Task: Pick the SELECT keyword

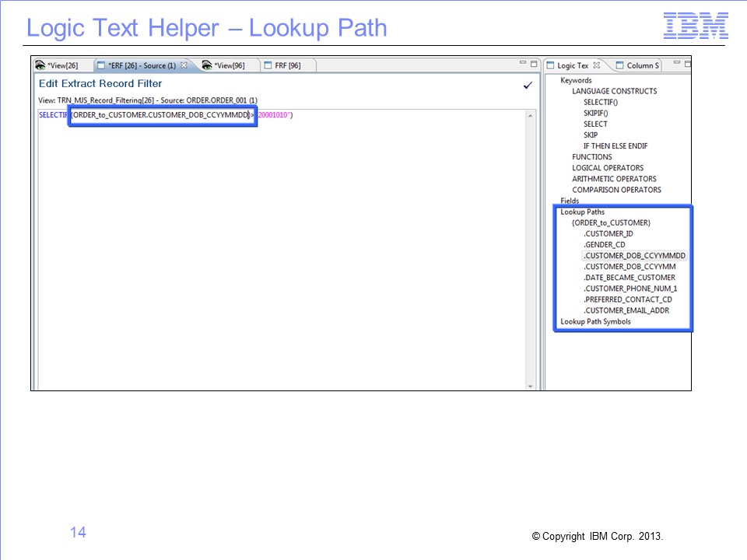Action: pyautogui.click(x=595, y=124)
